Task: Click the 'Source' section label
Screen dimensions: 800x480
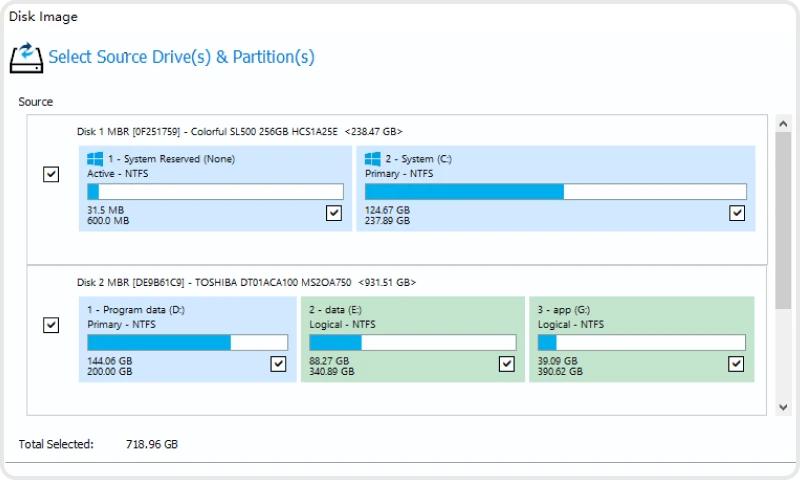Action: point(36,102)
